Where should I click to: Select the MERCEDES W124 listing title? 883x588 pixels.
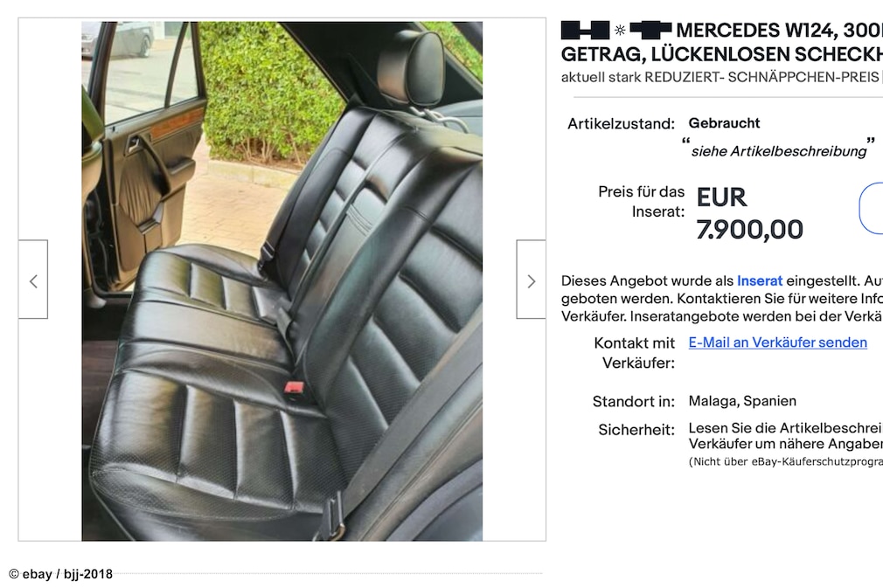tap(722, 42)
